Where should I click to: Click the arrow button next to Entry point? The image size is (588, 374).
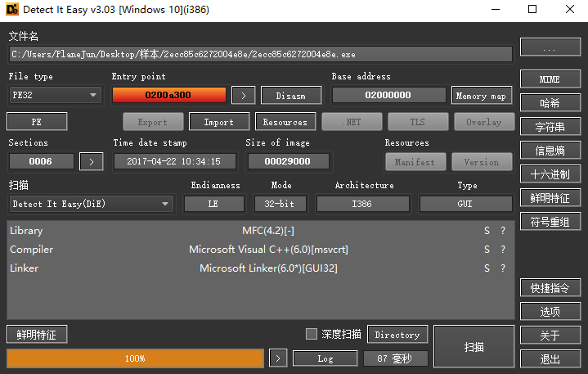point(242,96)
